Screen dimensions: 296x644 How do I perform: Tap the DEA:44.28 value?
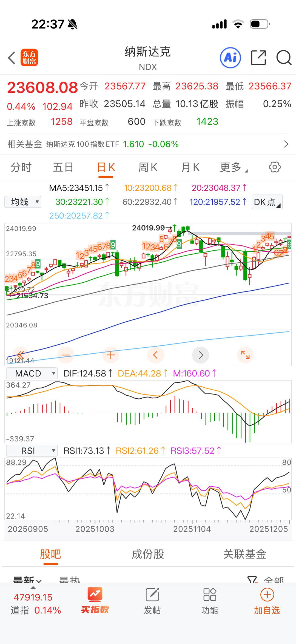tap(143, 373)
